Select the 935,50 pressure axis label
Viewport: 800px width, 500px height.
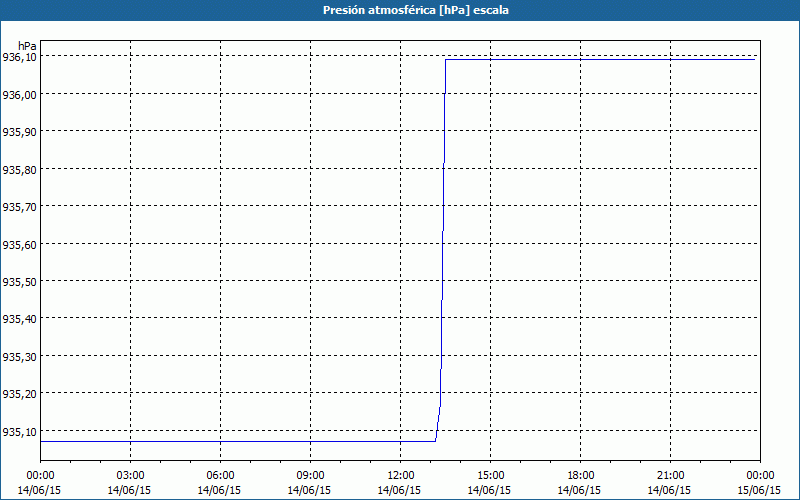[x=20, y=282]
